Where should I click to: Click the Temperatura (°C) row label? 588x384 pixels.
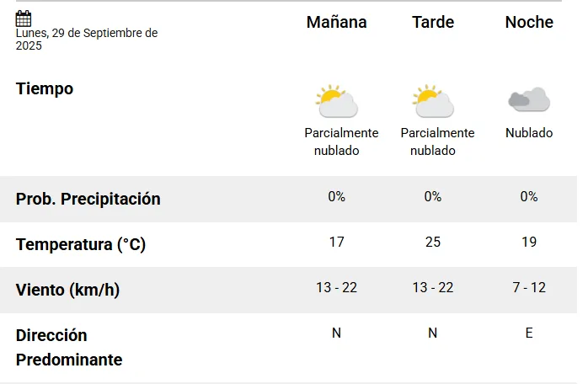pos(81,245)
